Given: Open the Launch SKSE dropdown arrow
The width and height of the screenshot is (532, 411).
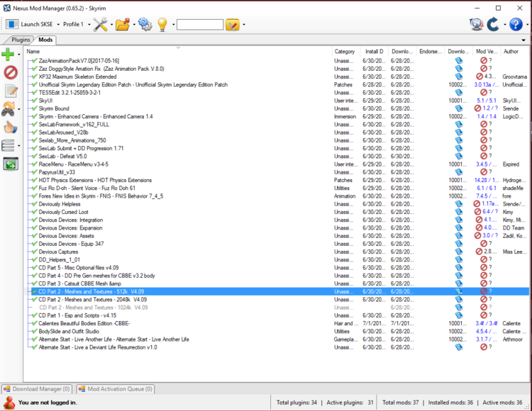Looking at the screenshot, I should pos(58,24).
